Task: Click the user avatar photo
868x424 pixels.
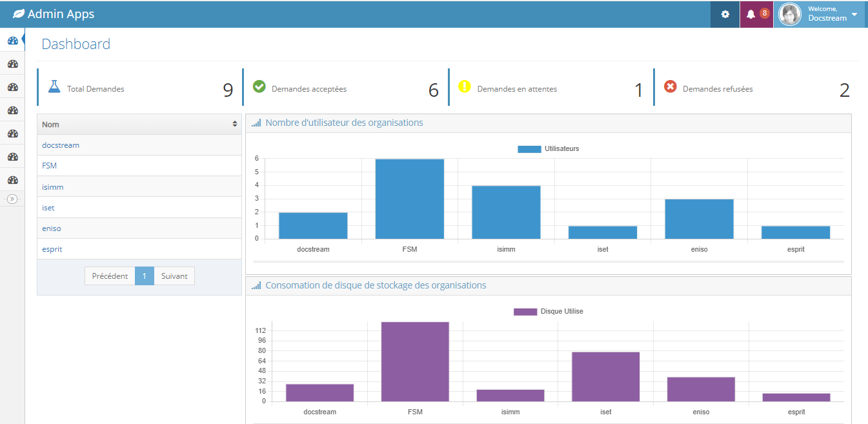Action: click(790, 14)
